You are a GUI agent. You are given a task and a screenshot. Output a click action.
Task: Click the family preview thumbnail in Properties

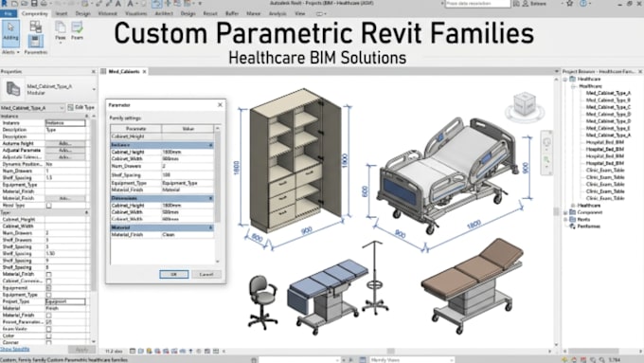(x=13, y=89)
